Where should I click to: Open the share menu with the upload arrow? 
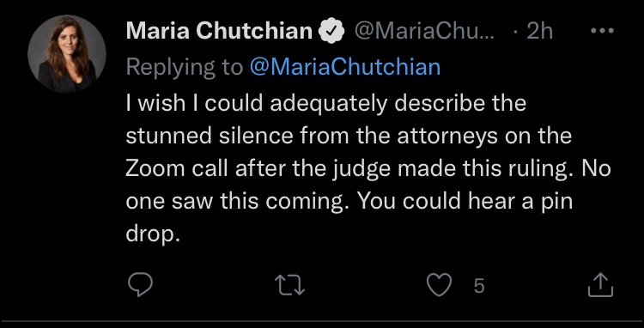[600, 285]
